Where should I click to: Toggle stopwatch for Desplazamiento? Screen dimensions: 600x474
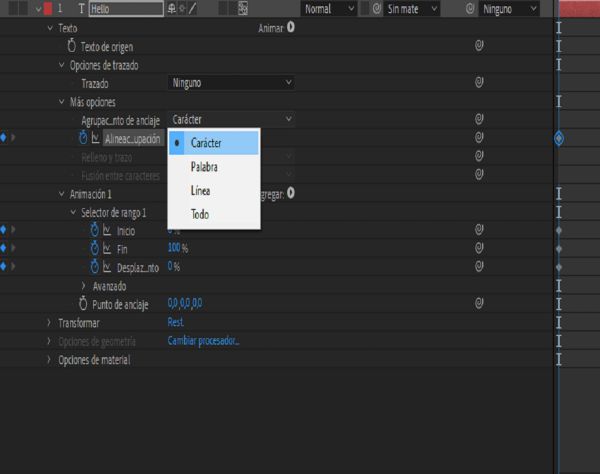(95, 267)
